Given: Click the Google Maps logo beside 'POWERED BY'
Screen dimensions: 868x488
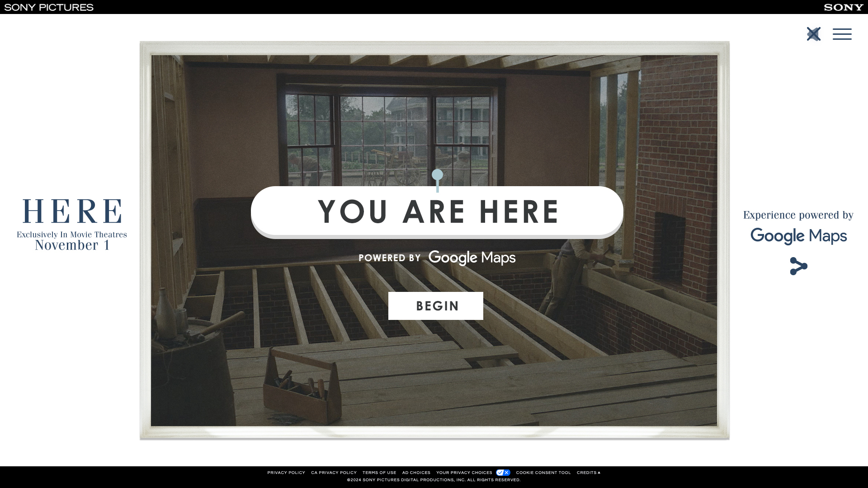Looking at the screenshot, I should [472, 258].
